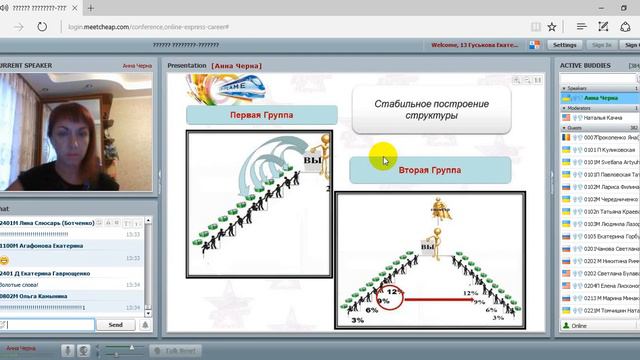Screen dimensions: 640x360
Task: Click chat scrollbar up arrow
Action: tap(148, 220)
